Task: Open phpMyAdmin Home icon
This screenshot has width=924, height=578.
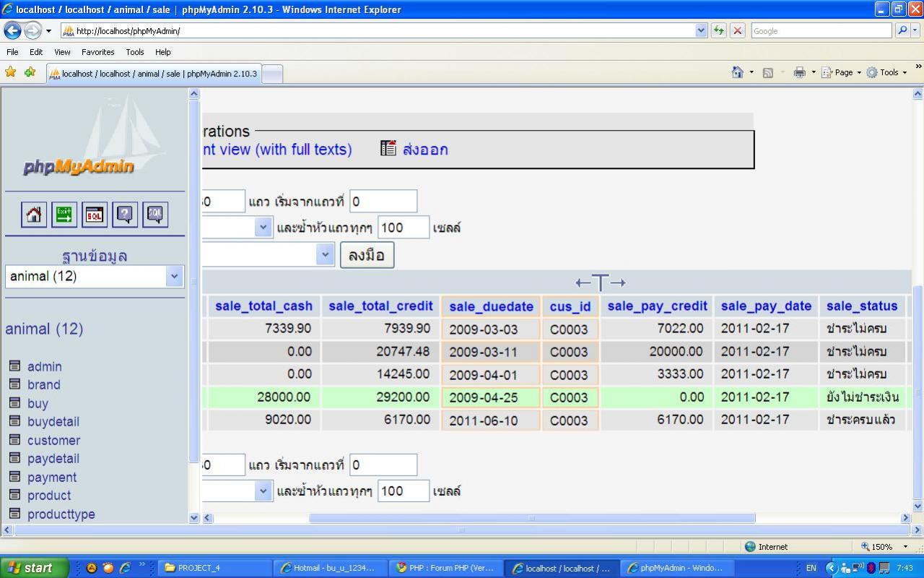Action: click(34, 215)
